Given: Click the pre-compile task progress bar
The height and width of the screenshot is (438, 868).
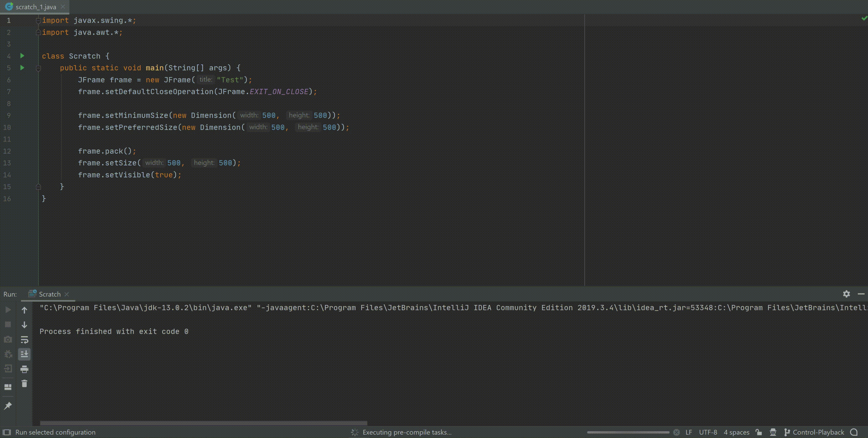Looking at the screenshot, I should tap(628, 432).
